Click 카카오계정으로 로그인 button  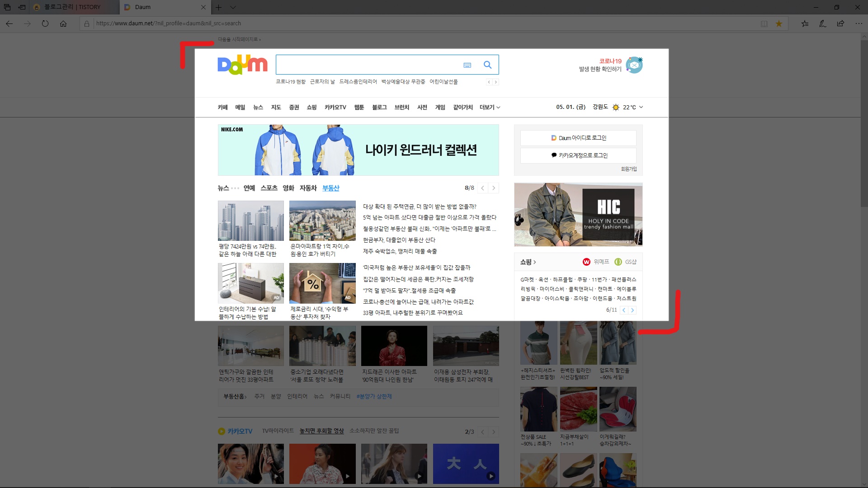click(578, 155)
